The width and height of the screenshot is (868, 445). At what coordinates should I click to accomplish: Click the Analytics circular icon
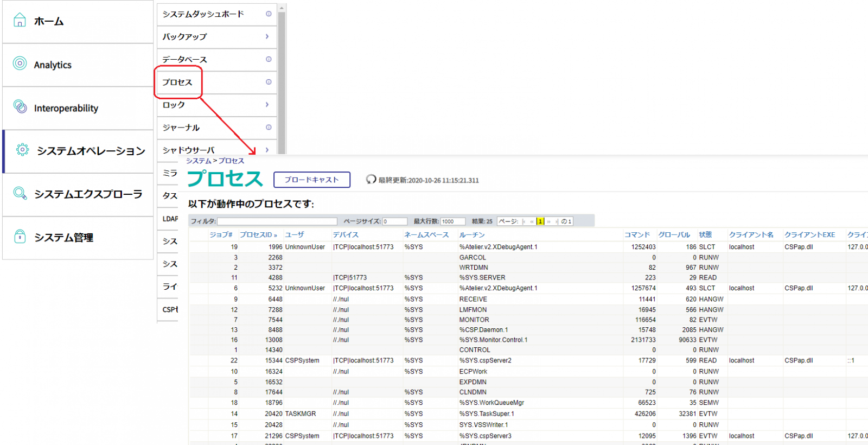click(x=20, y=63)
